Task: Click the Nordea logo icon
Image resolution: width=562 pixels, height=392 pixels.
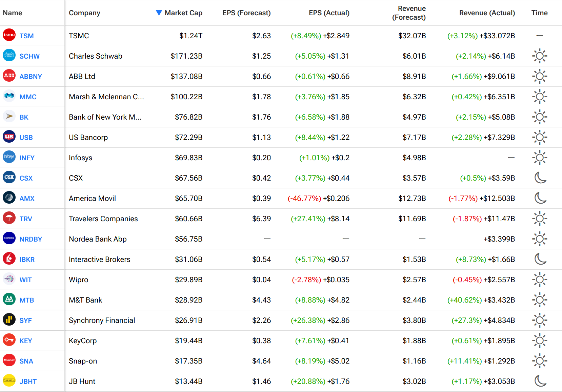Action: coord(9,238)
